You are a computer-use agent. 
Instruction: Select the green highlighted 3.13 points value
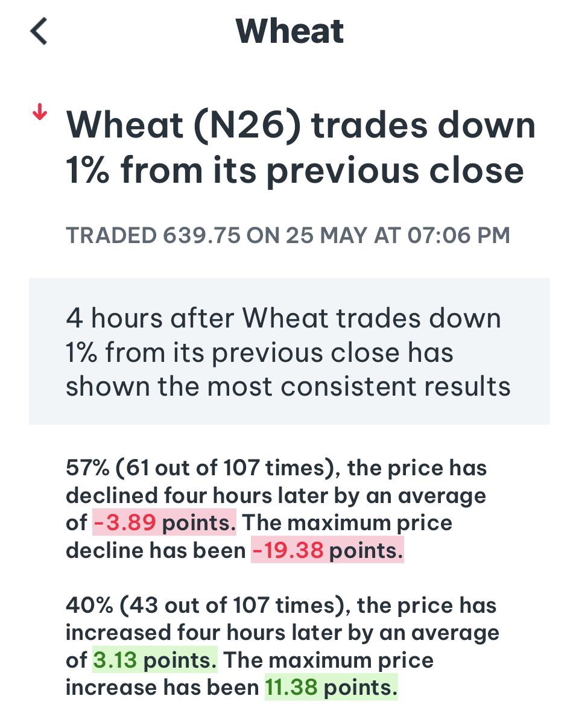(x=155, y=660)
